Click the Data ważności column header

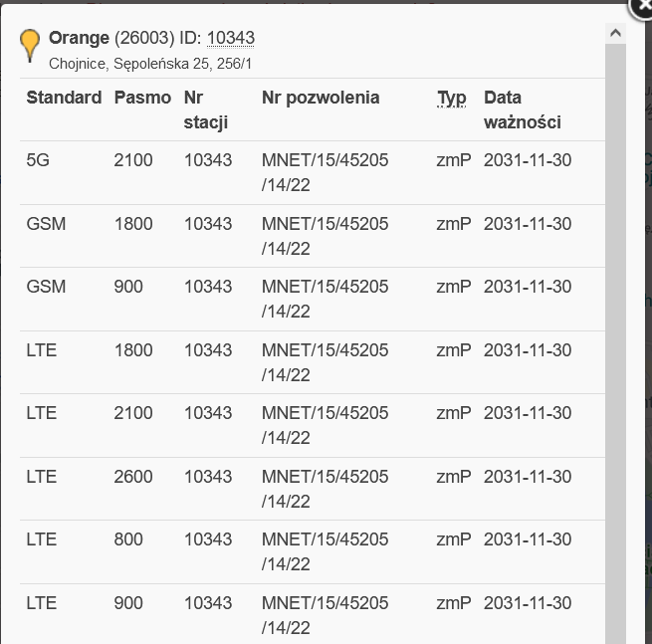(523, 109)
